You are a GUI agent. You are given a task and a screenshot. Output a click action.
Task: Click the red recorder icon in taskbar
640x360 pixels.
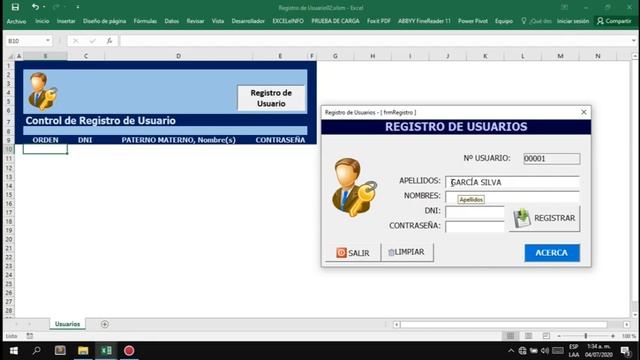point(129,350)
